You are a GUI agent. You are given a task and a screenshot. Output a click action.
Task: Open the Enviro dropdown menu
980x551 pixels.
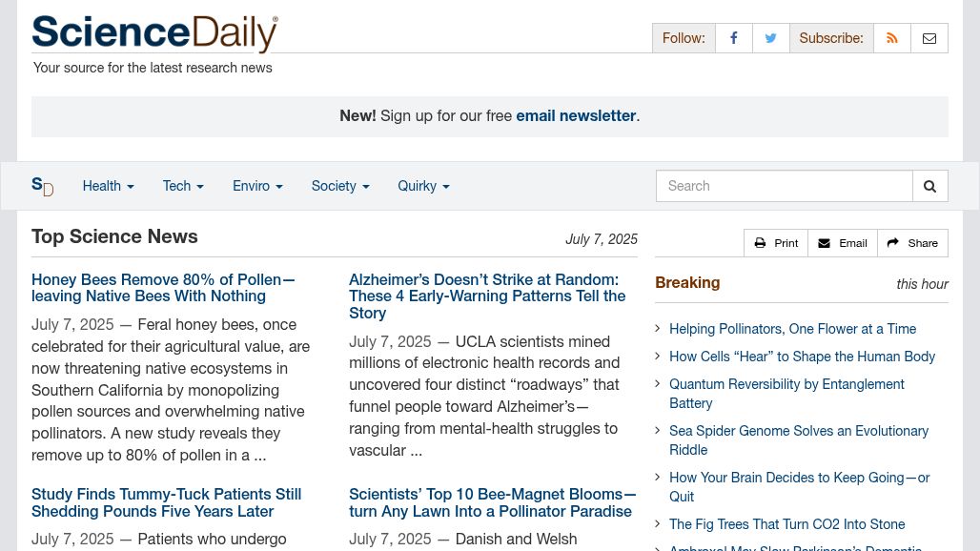tap(257, 186)
